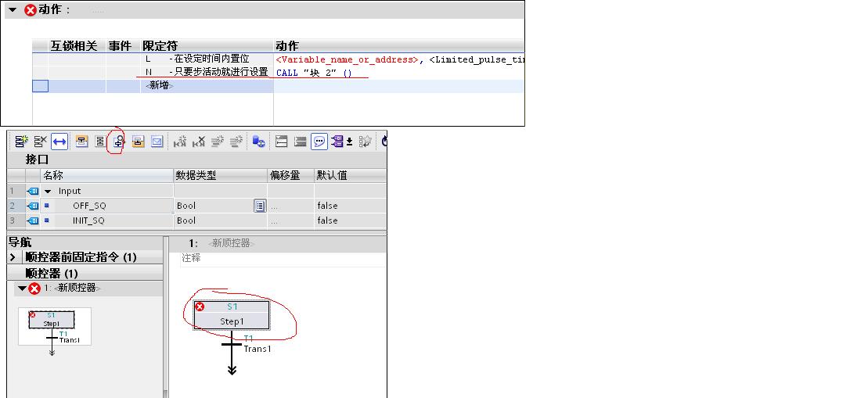Click the 1: <新增顺控器> sequence title in editor
Viewport: 868px width, 398px height.
[221, 243]
